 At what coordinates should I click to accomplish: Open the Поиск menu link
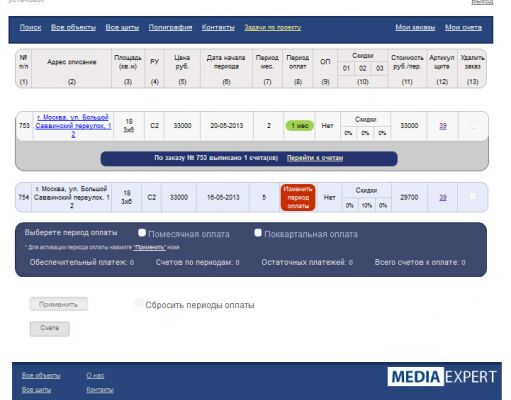coord(30,27)
